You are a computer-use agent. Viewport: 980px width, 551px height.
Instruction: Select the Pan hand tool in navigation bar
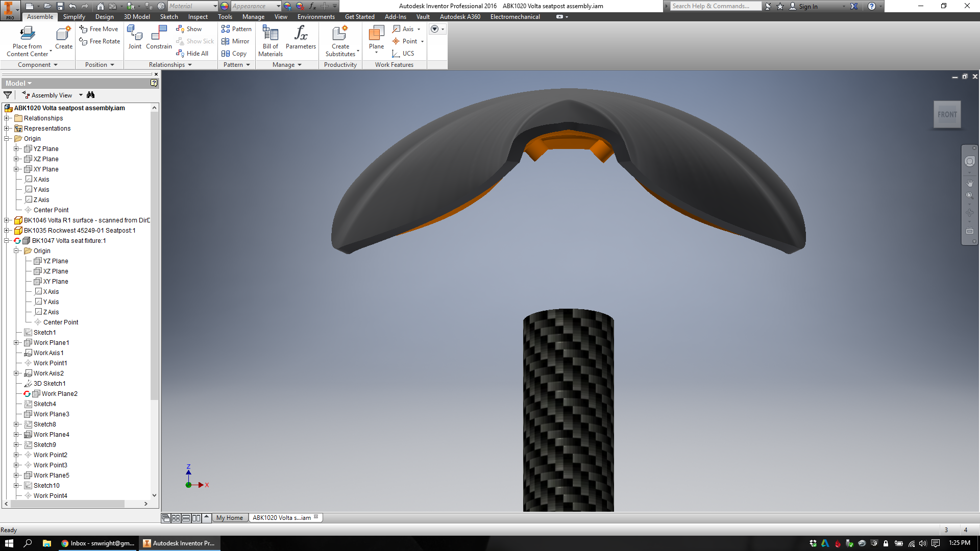970,183
